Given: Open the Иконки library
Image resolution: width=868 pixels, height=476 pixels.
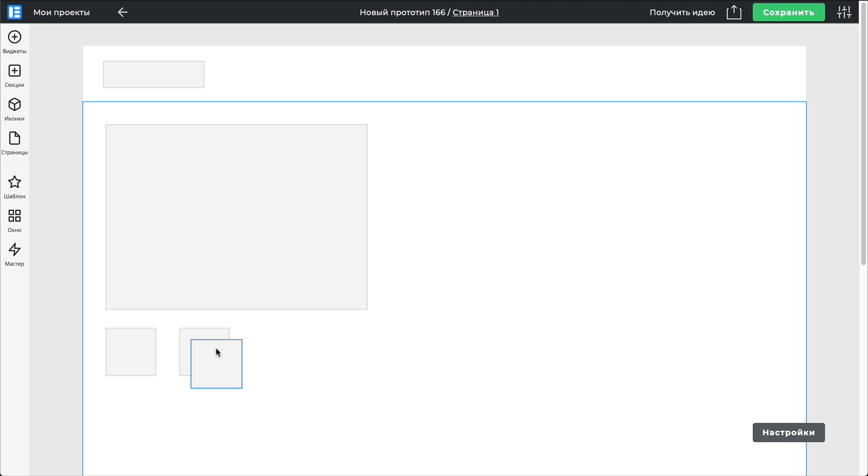Looking at the screenshot, I should tap(14, 110).
